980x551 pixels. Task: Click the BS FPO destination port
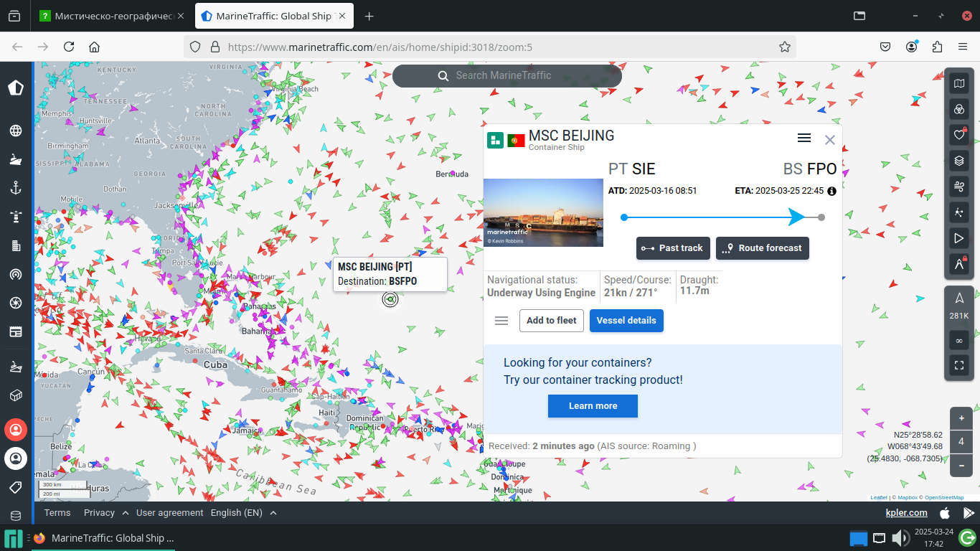pos(810,169)
